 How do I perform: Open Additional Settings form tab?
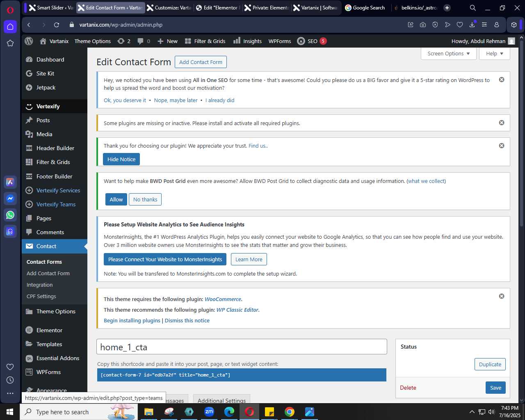point(221,399)
